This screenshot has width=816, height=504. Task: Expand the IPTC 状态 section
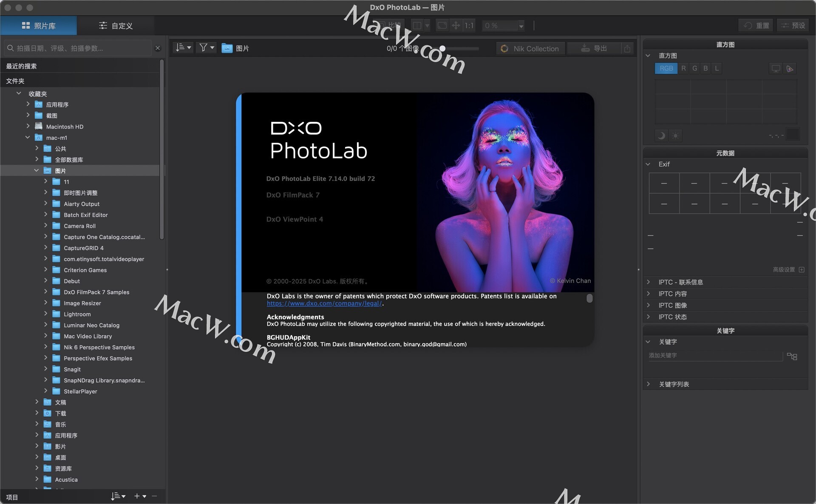click(x=648, y=317)
